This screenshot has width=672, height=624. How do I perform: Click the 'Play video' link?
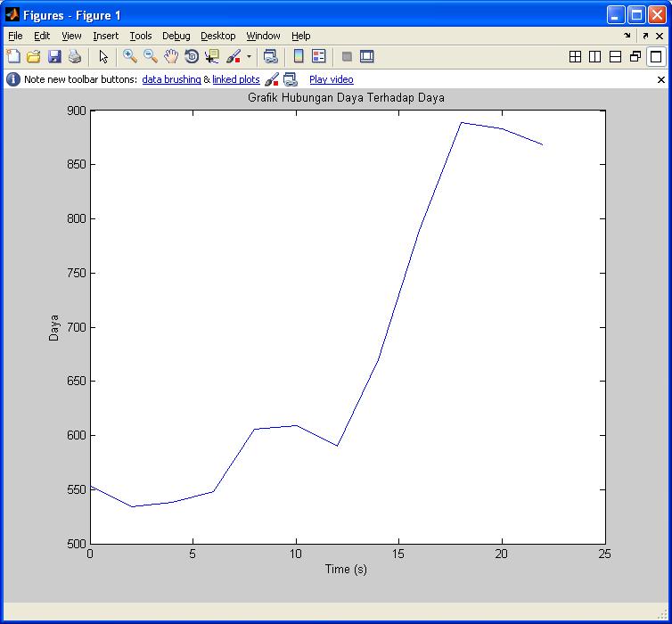click(331, 79)
